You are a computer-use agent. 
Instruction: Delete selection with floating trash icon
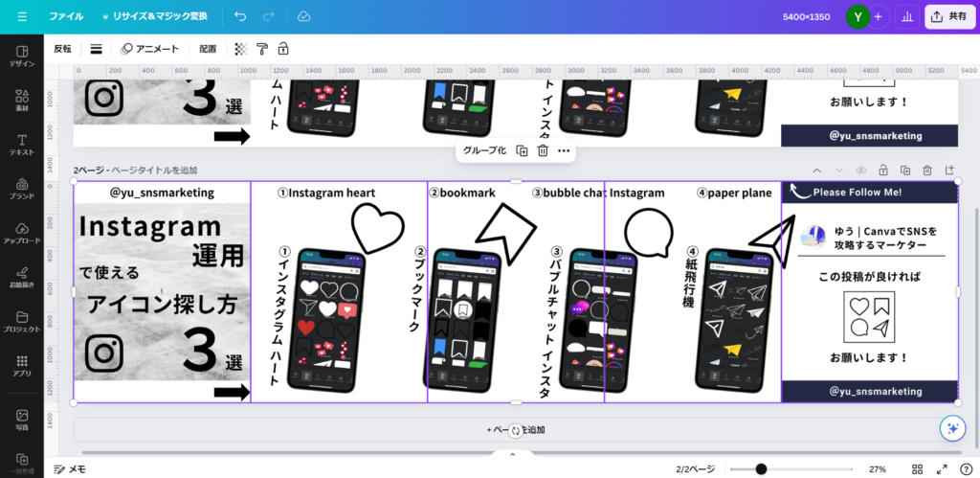coord(543,150)
